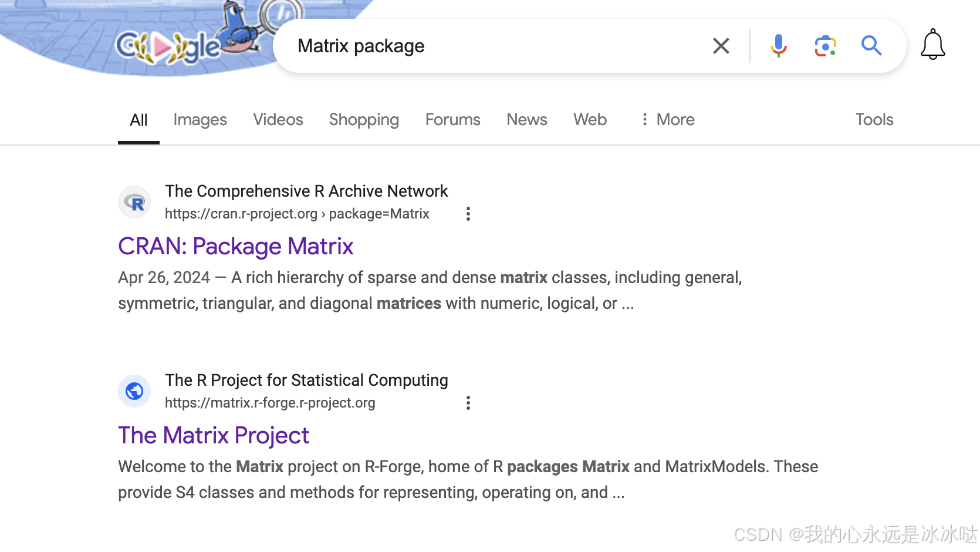Open globe favicon of Matrix Project result
This screenshot has height=552, width=980.
coord(134,391)
